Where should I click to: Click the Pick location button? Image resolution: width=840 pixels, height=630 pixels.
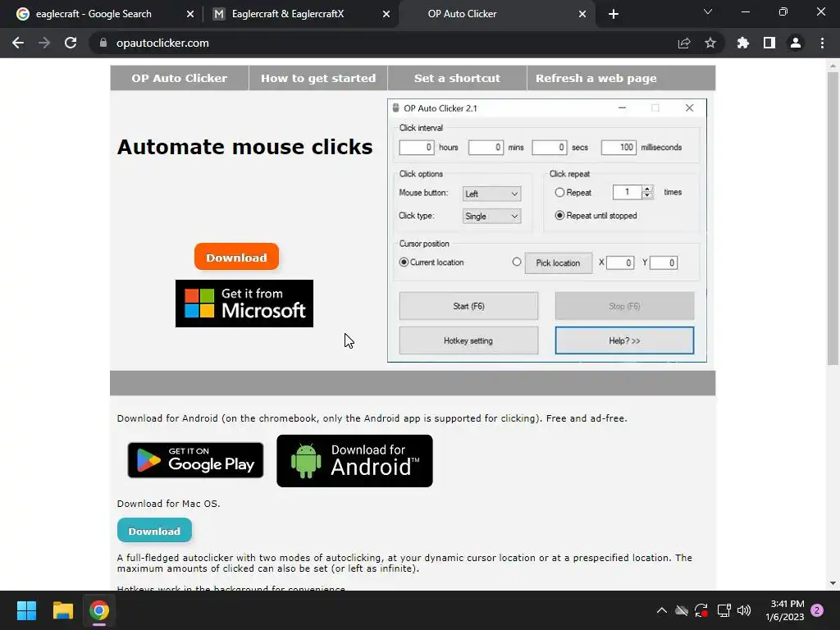[558, 263]
